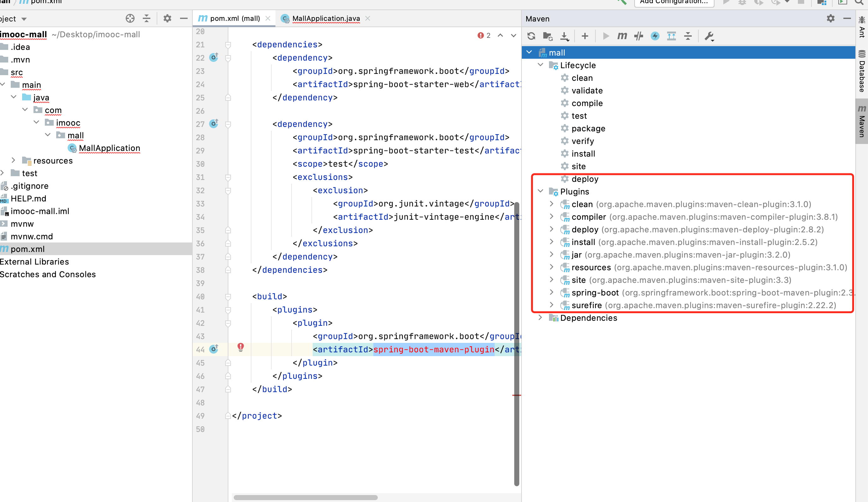The width and height of the screenshot is (868, 502).
Task: Reload all Maven projects
Action: tap(531, 36)
